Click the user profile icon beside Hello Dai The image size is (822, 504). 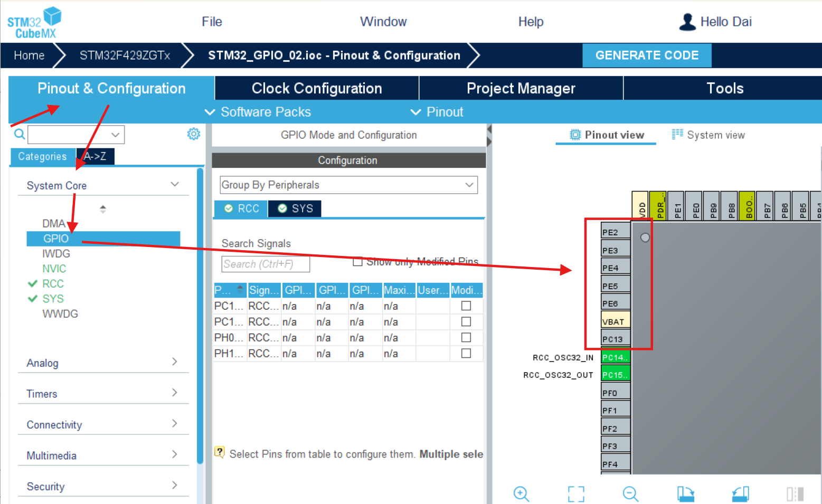point(687,22)
